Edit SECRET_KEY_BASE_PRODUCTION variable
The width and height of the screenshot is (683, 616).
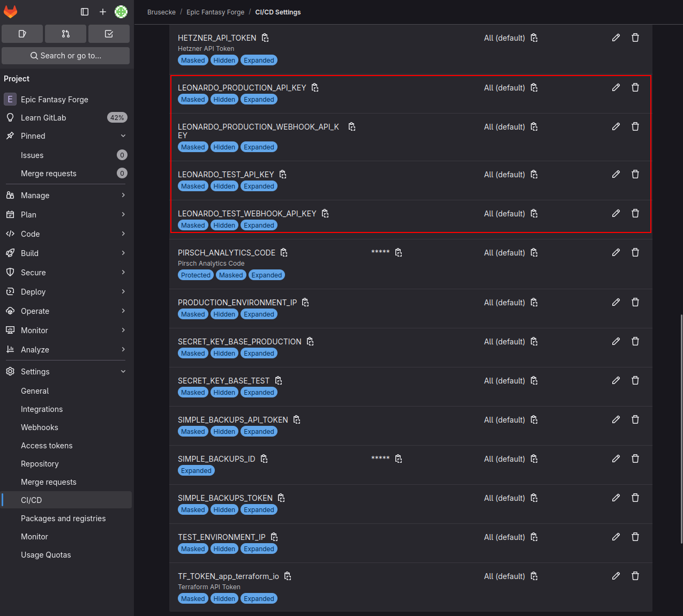616,341
